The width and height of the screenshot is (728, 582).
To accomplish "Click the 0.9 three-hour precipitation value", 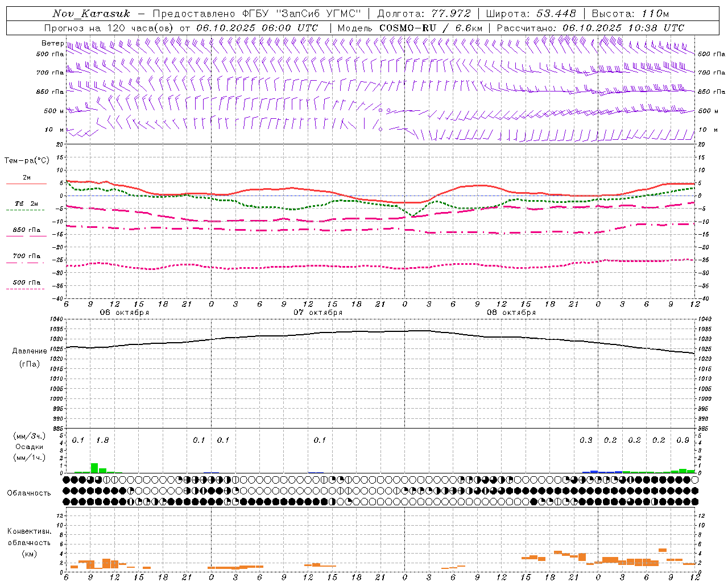I will point(683,440).
